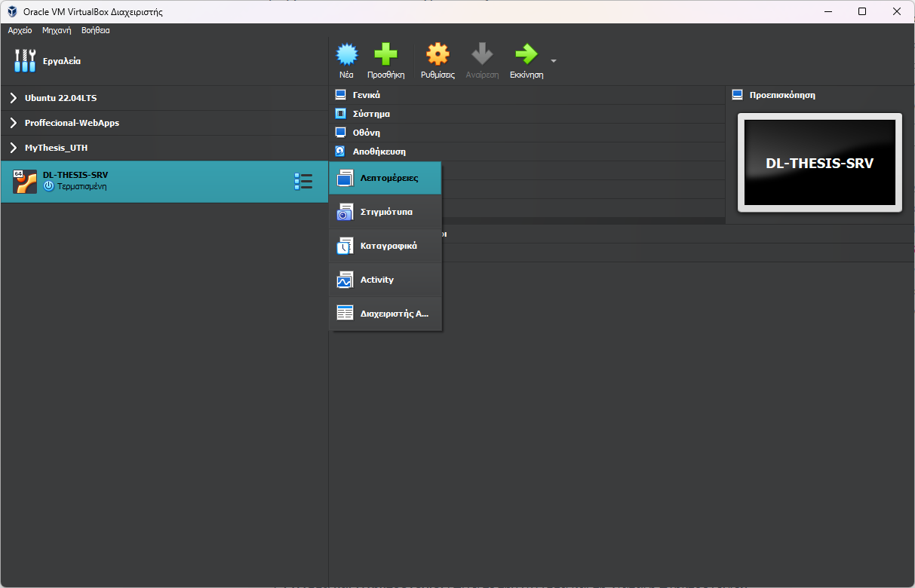The width and height of the screenshot is (915, 588).
Task: Expand the Ubuntu 22.04LTS group
Action: (x=14, y=98)
